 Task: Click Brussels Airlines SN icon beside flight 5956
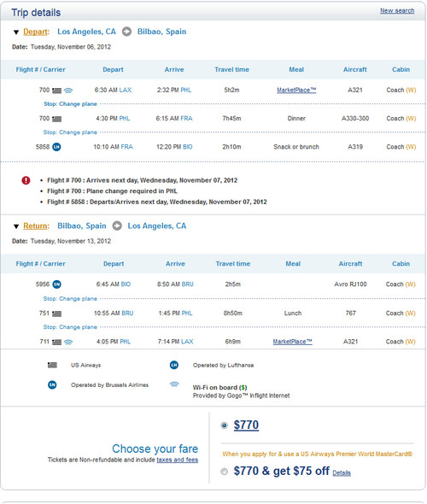coord(56,284)
